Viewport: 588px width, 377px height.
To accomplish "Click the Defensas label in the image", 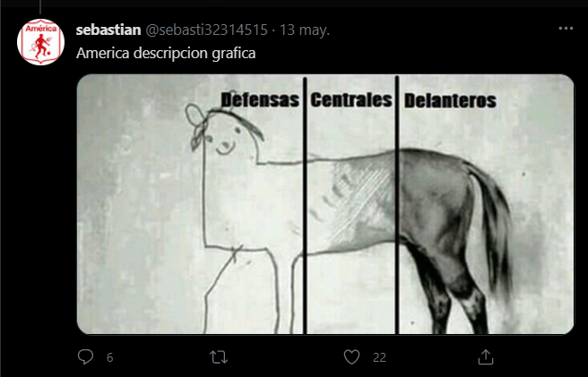I will tap(260, 100).
